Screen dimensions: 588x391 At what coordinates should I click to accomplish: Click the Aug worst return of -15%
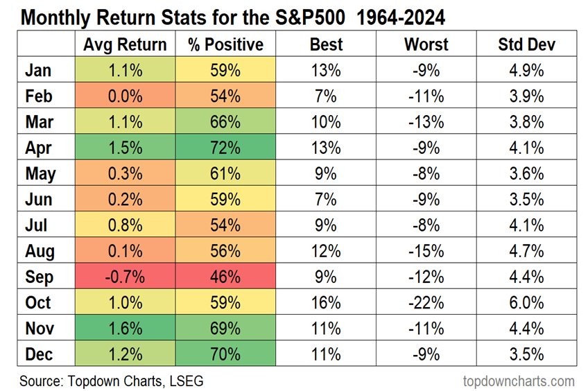pos(426,251)
